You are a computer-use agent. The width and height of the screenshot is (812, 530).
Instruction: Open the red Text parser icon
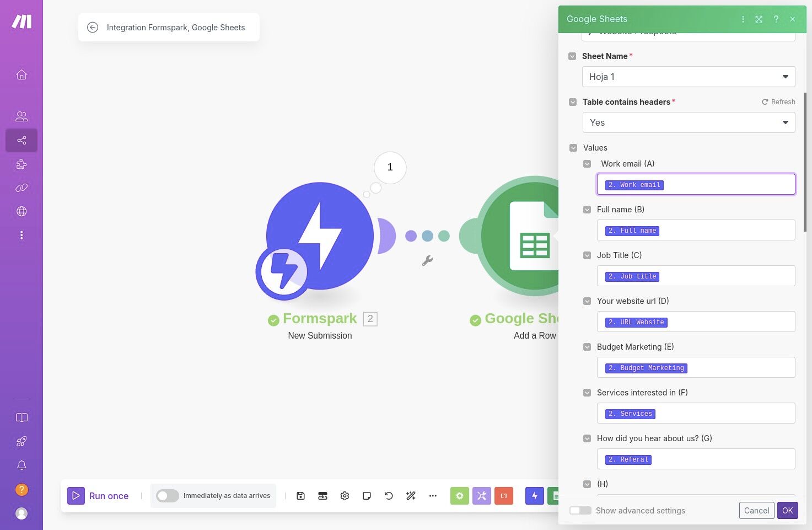504,496
